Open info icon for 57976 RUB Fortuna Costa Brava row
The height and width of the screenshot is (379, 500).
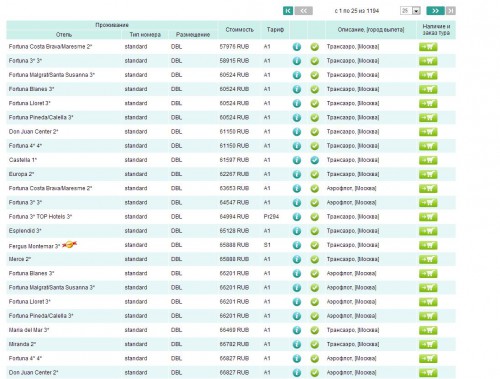click(297, 47)
